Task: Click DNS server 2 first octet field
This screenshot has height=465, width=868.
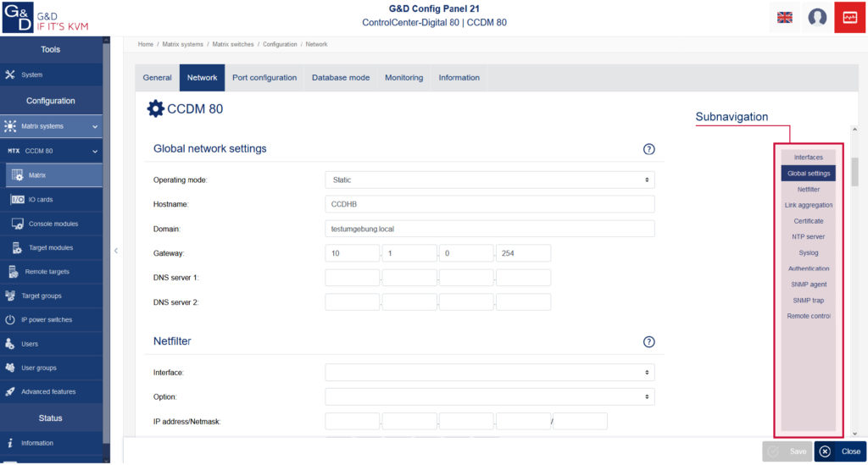Action: (352, 302)
